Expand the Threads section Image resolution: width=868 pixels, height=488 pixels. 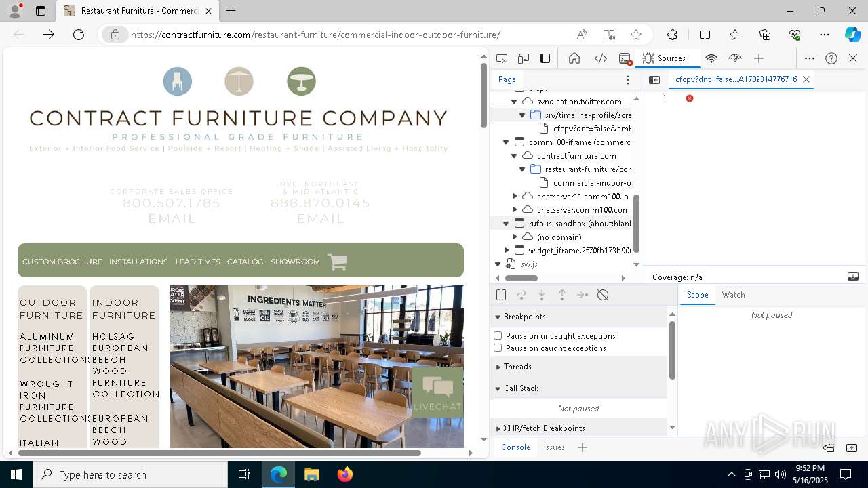[498, 367]
